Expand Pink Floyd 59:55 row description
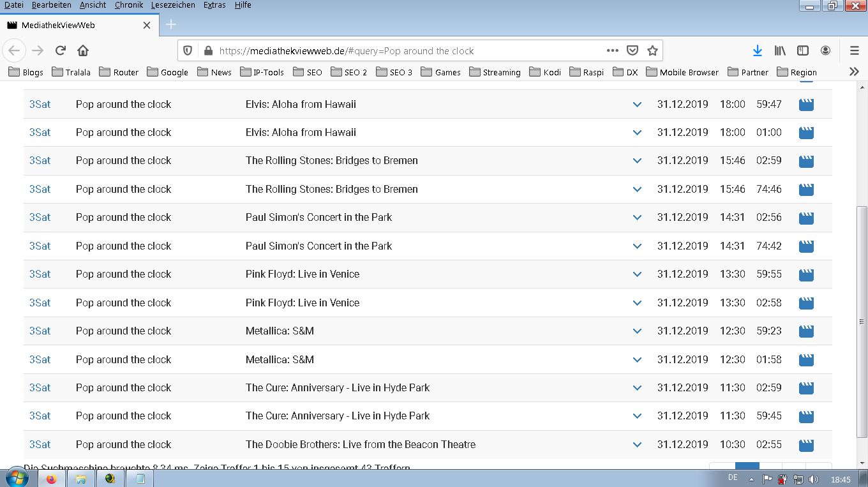 pyautogui.click(x=637, y=274)
